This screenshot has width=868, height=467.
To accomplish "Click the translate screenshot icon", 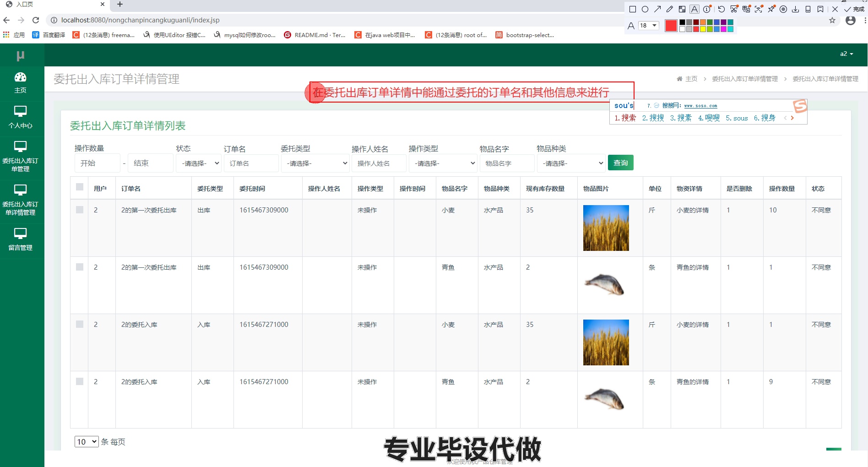I will [x=746, y=9].
